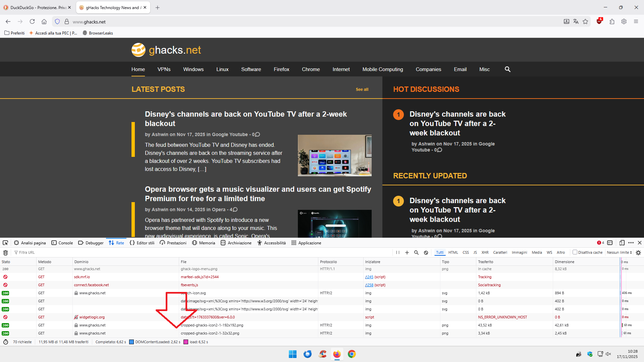Open the Opera music visualizer article
The height and width of the screenshot is (362, 644).
tap(258, 194)
